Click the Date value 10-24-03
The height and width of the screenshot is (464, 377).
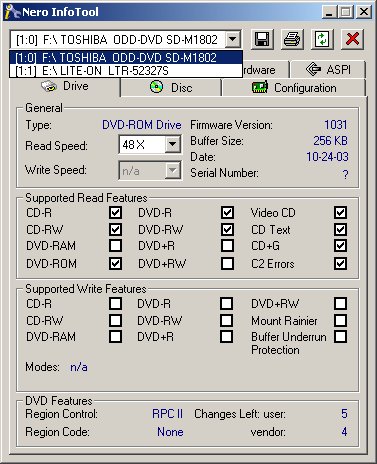tap(327, 157)
